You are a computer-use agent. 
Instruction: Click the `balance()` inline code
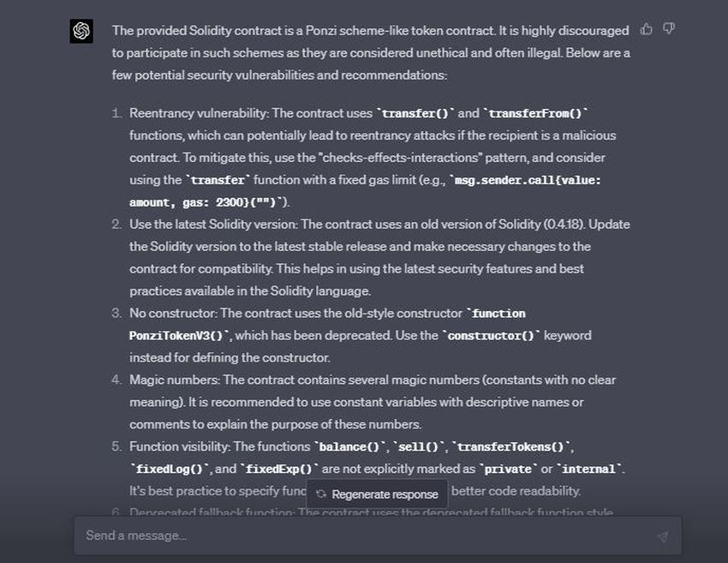point(349,446)
